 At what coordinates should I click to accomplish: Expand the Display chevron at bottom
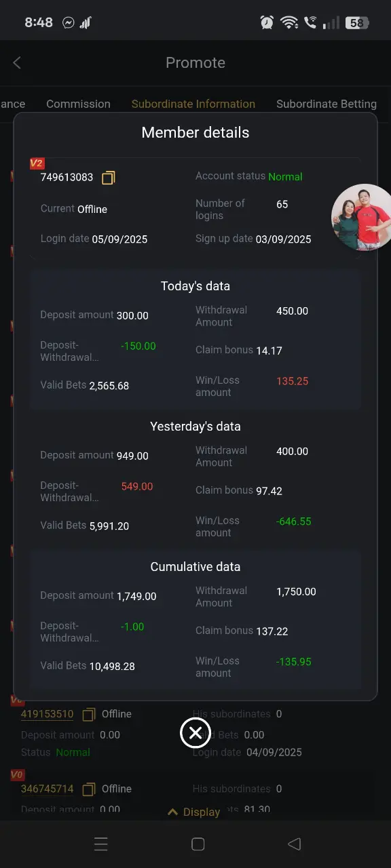[193, 812]
